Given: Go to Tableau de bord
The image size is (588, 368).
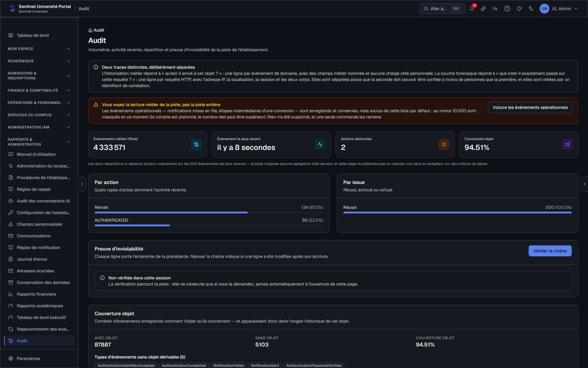Looking at the screenshot, I should pyautogui.click(x=39, y=35).
